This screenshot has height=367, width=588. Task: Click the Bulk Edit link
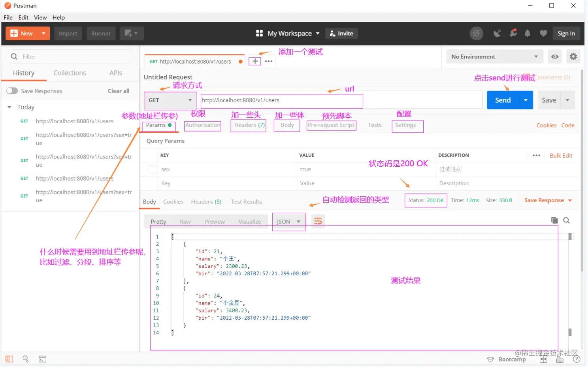click(561, 155)
